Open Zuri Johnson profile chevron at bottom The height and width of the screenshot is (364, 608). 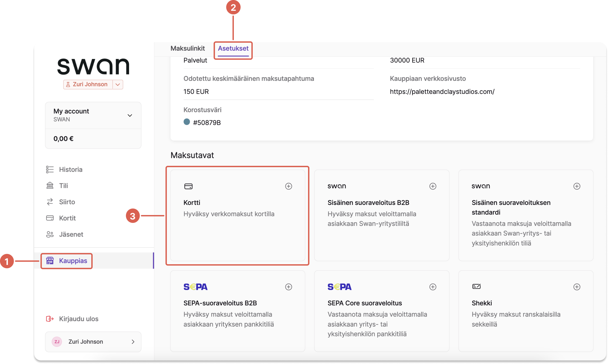[x=133, y=342]
